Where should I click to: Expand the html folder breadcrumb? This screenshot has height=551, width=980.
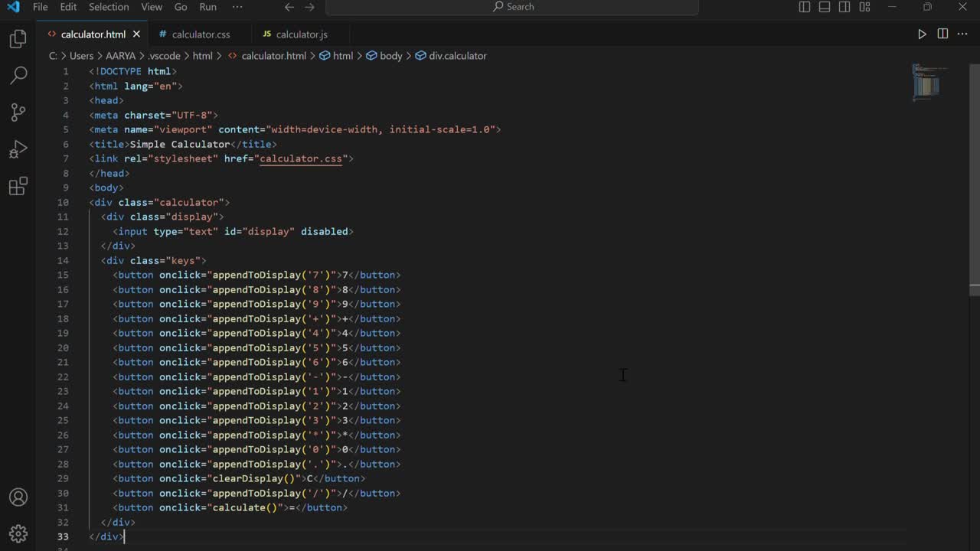pyautogui.click(x=202, y=56)
